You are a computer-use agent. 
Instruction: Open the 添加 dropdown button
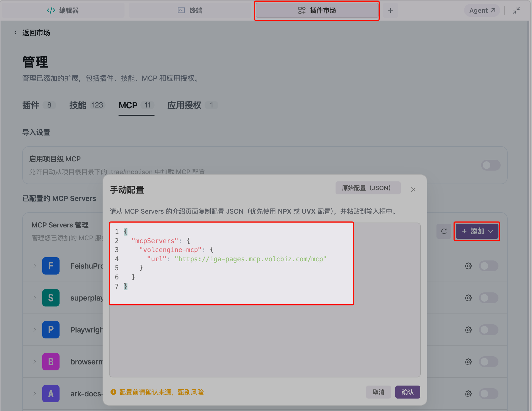(x=477, y=231)
